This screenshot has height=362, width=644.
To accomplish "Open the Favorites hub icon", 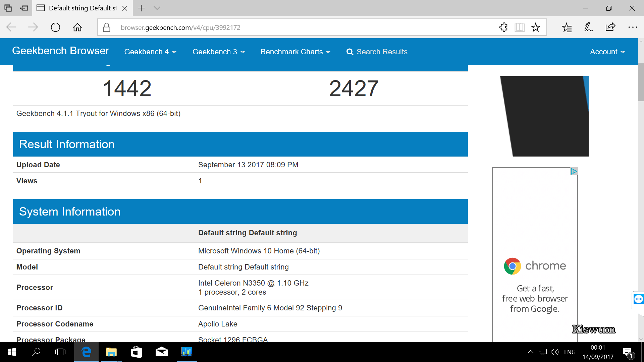I will 567,27.
